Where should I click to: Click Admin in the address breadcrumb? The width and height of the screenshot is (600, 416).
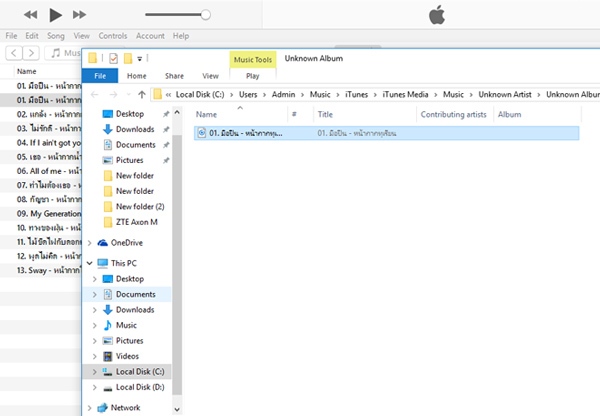283,95
